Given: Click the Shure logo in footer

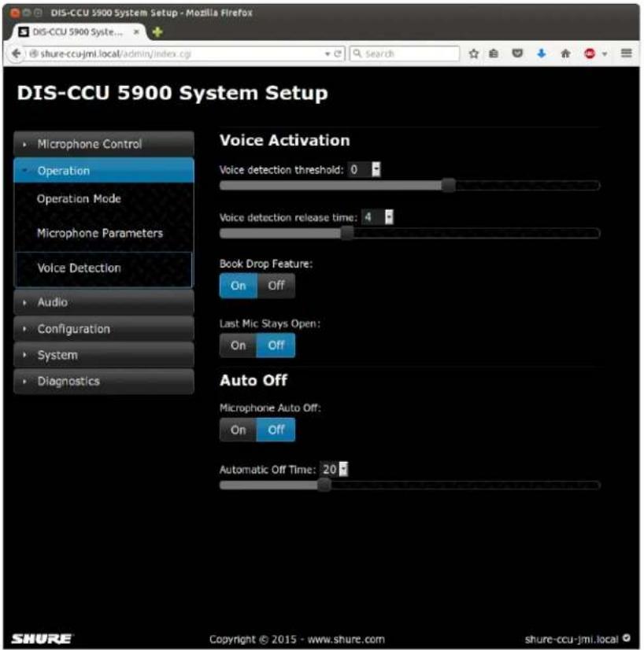Looking at the screenshot, I should [42, 639].
